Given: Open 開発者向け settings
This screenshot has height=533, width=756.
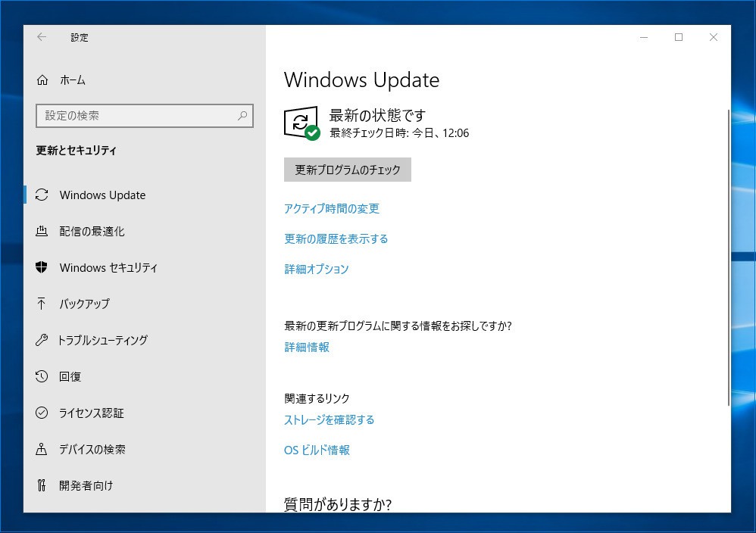Looking at the screenshot, I should 86,485.
